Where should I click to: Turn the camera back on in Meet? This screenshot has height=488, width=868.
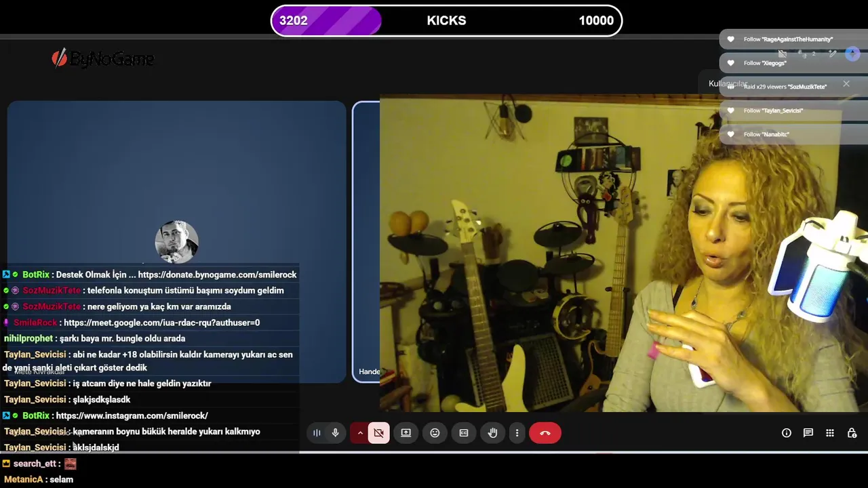coord(379,433)
